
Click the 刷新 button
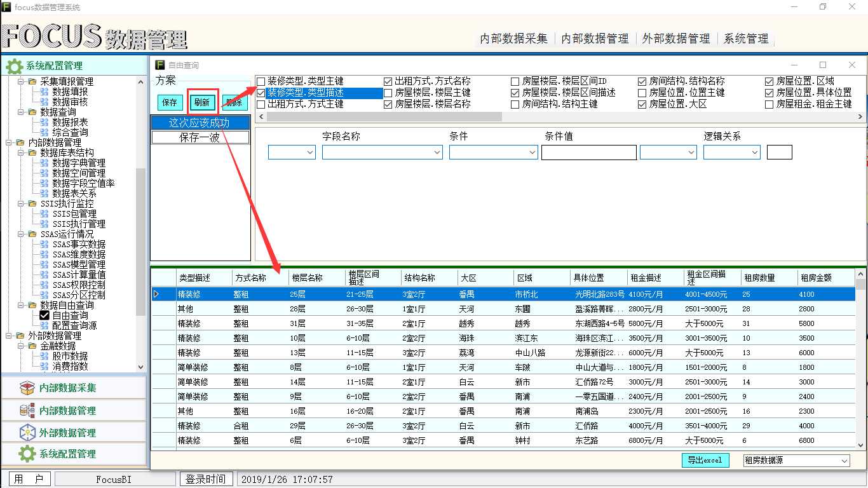(203, 102)
